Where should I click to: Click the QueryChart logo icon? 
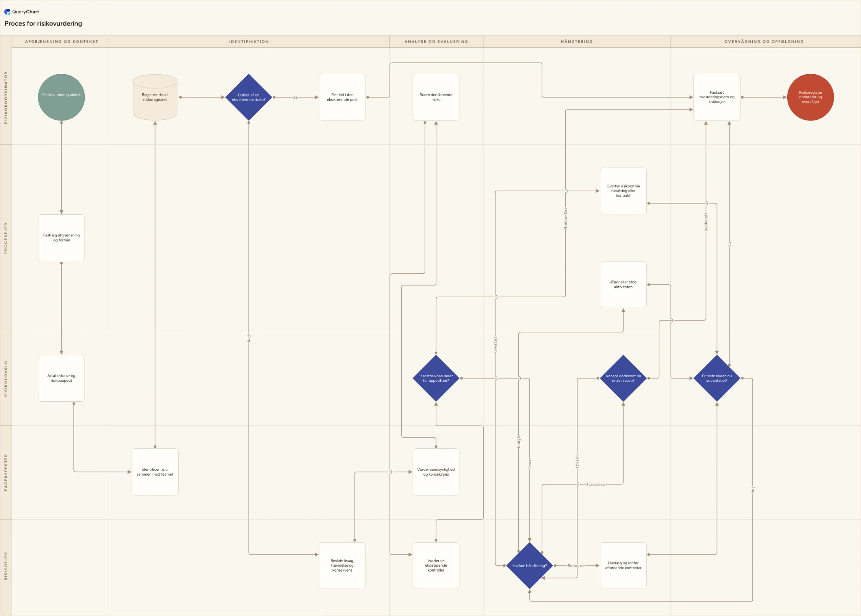tap(7, 12)
